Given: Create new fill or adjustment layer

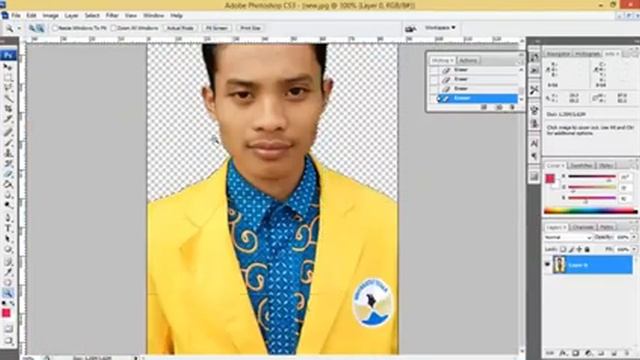Looking at the screenshot, I should pyautogui.click(x=589, y=353).
